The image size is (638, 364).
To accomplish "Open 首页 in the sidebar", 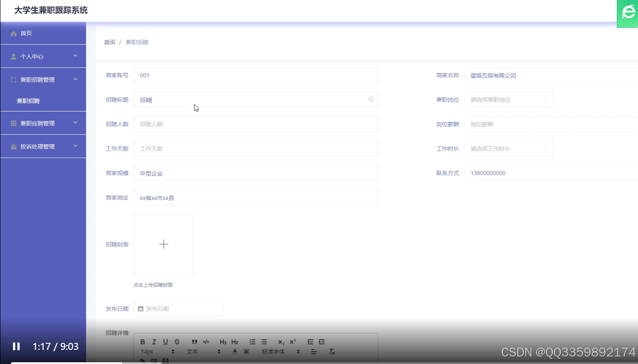I will click(x=43, y=33).
